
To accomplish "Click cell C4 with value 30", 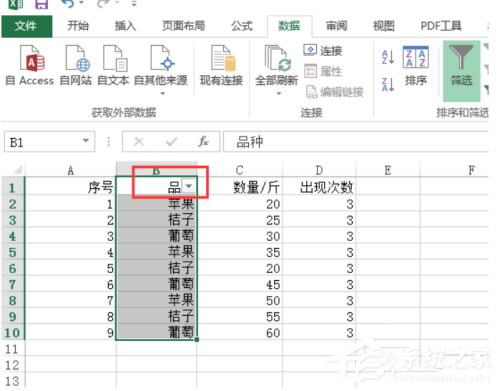I will 239,236.
